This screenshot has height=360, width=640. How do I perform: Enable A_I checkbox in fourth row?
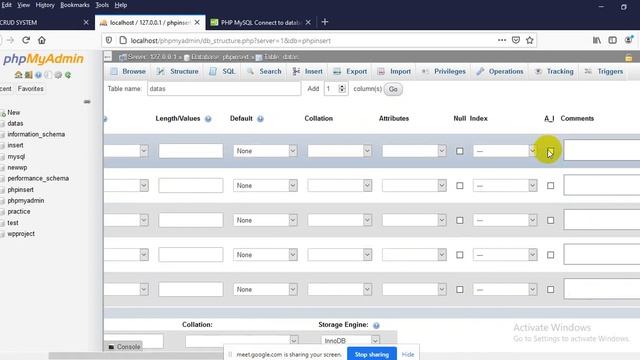[x=551, y=255]
